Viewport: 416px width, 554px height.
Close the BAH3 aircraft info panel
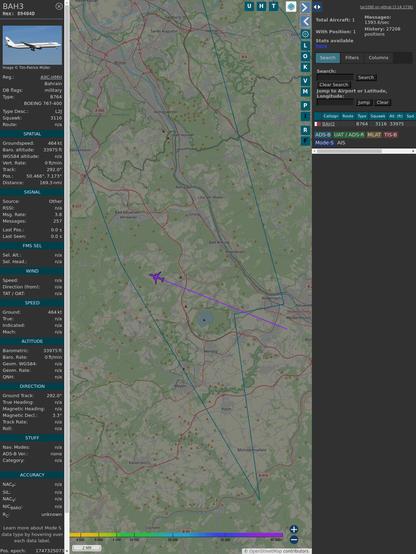click(59, 6)
